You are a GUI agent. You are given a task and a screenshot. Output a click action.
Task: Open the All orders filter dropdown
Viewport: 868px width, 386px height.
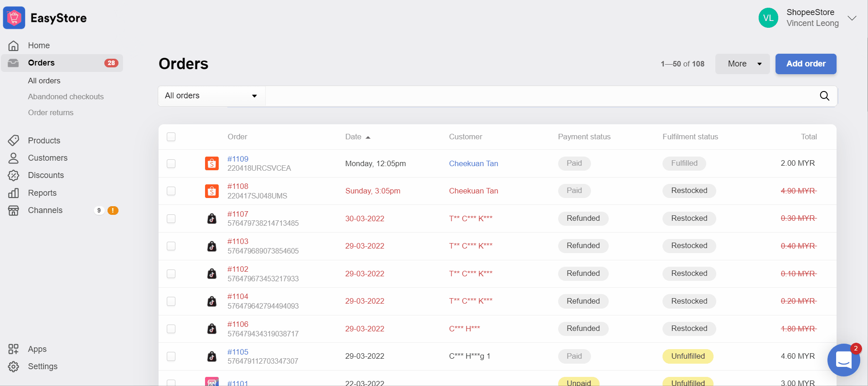[x=211, y=96]
